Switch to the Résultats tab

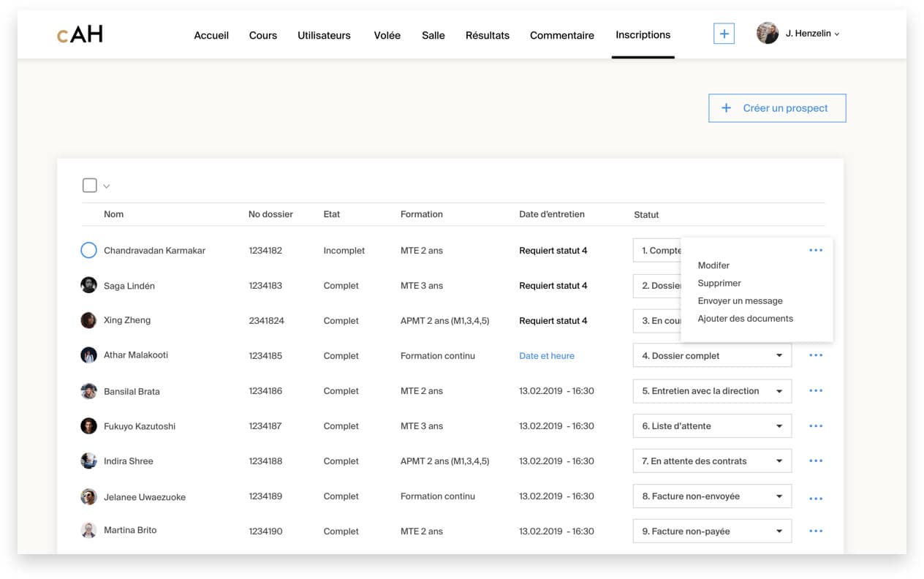tap(488, 35)
